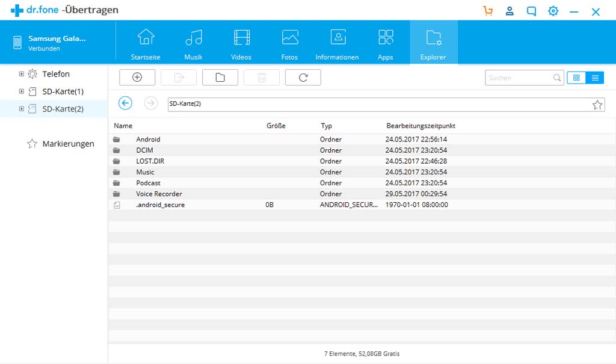Create a new folder

tap(220, 77)
